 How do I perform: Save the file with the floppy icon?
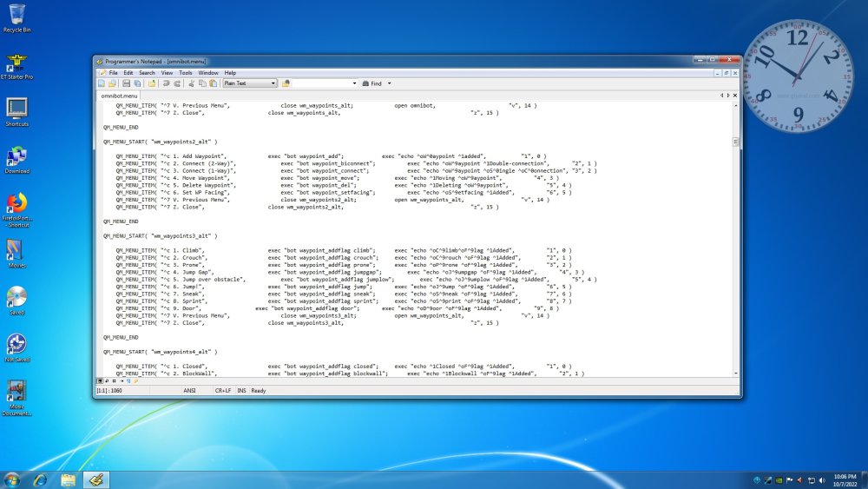pos(126,83)
